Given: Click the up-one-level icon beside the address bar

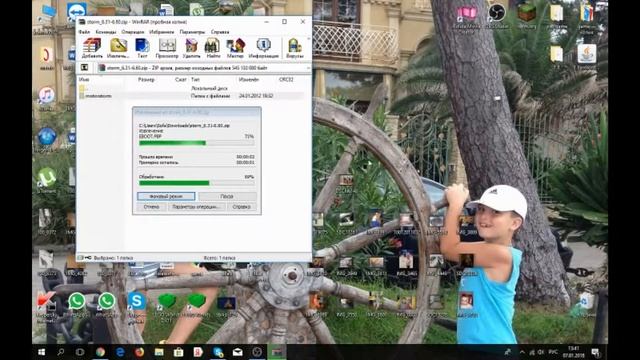Looking at the screenshot, I should click(x=84, y=67).
